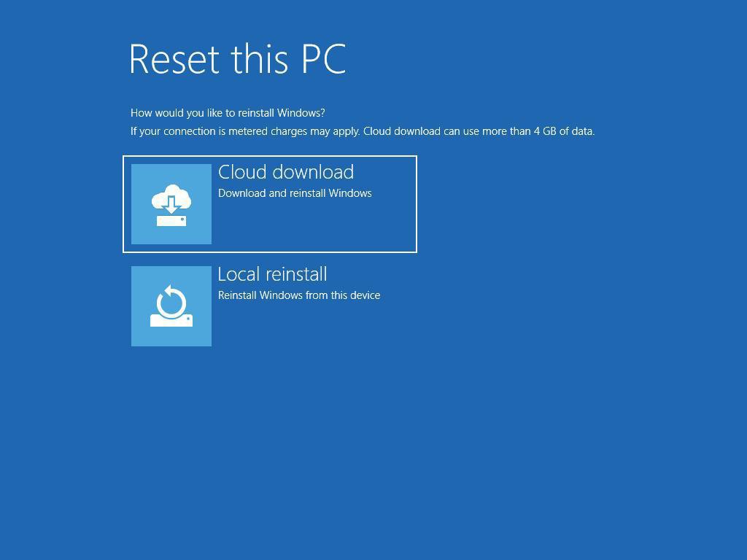Click the Cloud download icon tile
The image size is (747, 560).
click(171, 204)
